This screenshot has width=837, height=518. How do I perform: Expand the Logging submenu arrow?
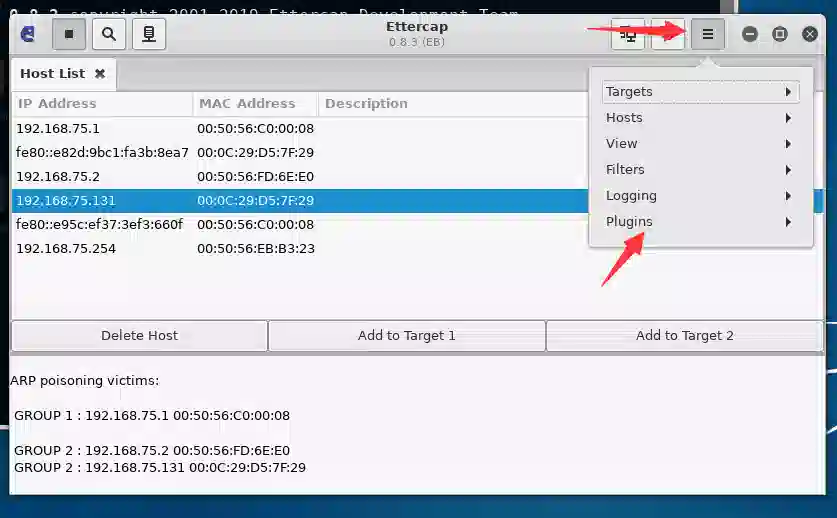[788, 196]
